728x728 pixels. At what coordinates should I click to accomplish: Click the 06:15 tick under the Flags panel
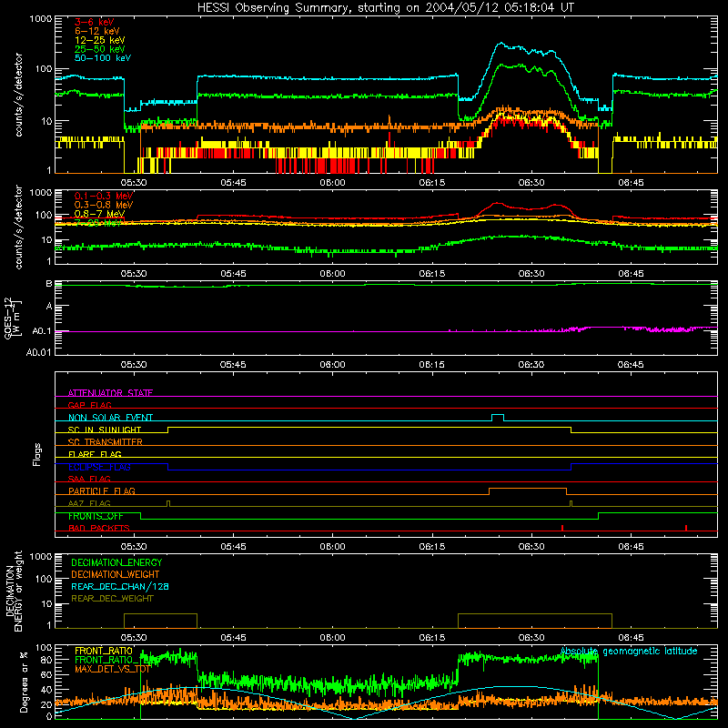tap(431, 547)
